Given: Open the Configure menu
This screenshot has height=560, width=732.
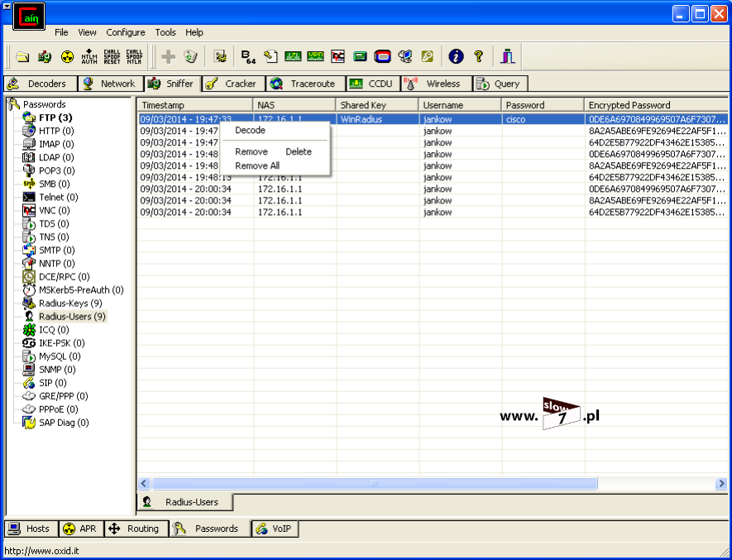Looking at the screenshot, I should click(x=126, y=32).
